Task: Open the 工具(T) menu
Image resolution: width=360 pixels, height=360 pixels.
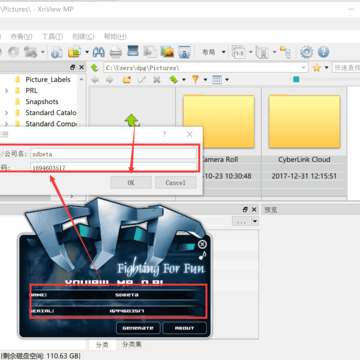Action: (x=52, y=36)
